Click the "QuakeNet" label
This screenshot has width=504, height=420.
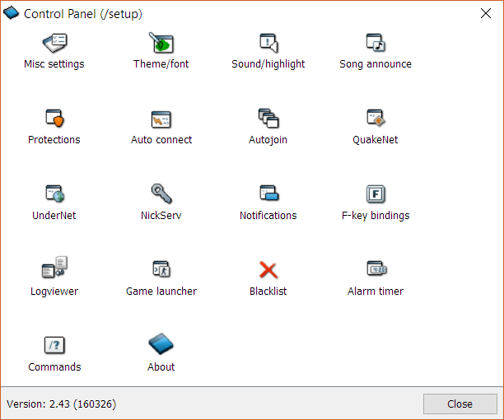coord(376,140)
